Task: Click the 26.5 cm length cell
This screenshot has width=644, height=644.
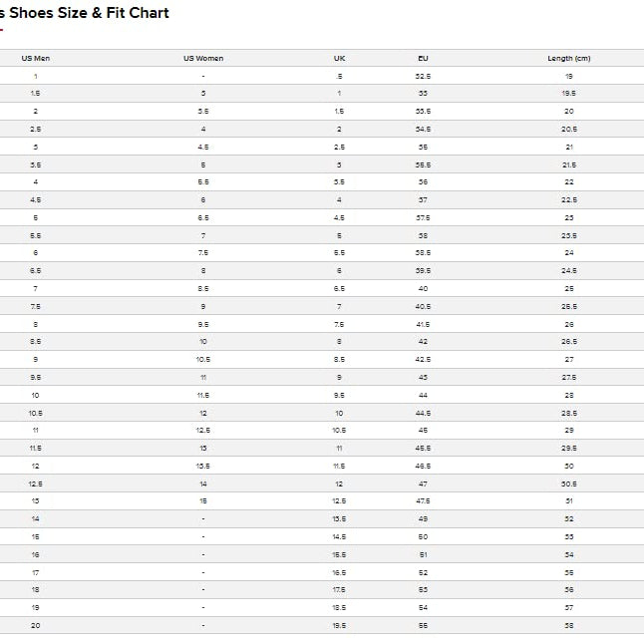Action: tap(569, 341)
